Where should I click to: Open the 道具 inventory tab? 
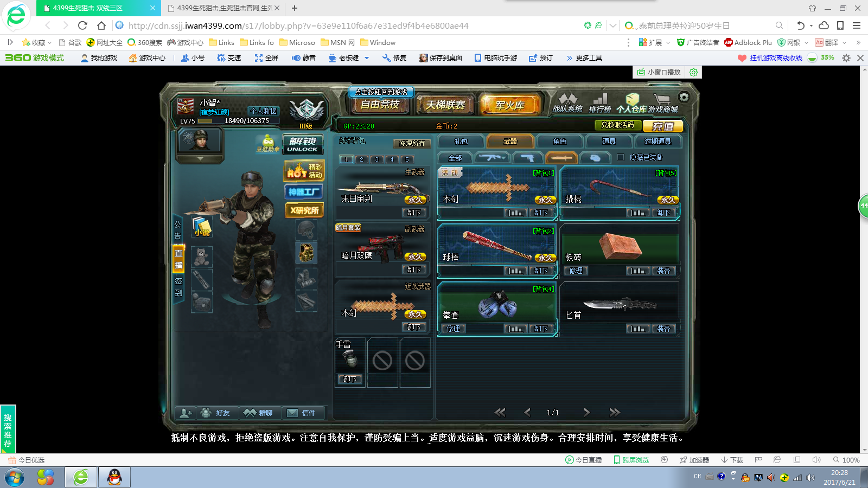tap(609, 142)
